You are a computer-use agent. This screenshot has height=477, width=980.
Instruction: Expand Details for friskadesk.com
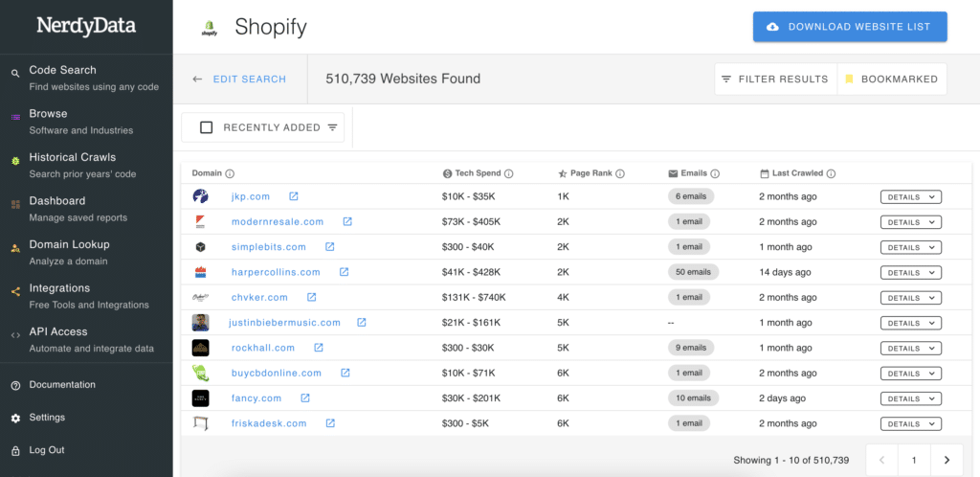coord(911,424)
